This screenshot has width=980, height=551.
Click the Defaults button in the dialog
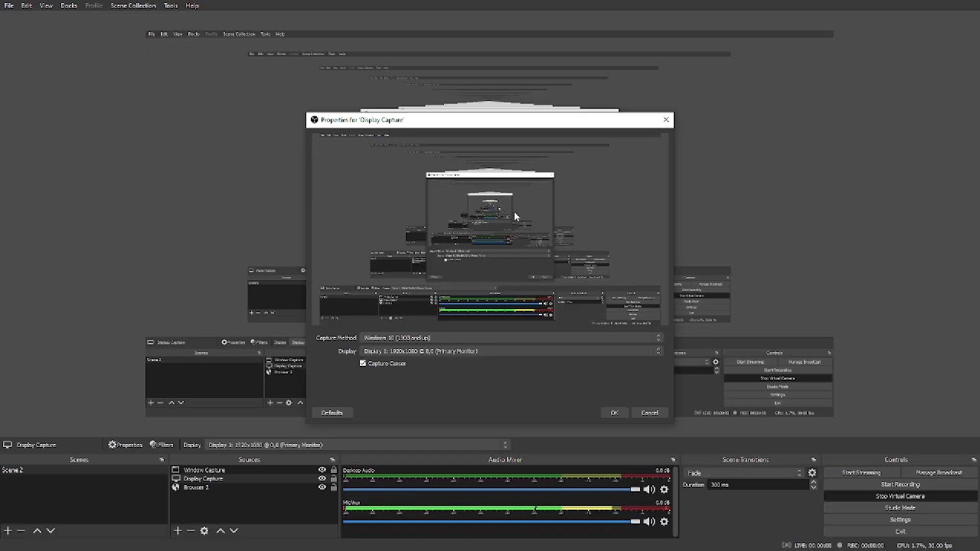(x=332, y=412)
